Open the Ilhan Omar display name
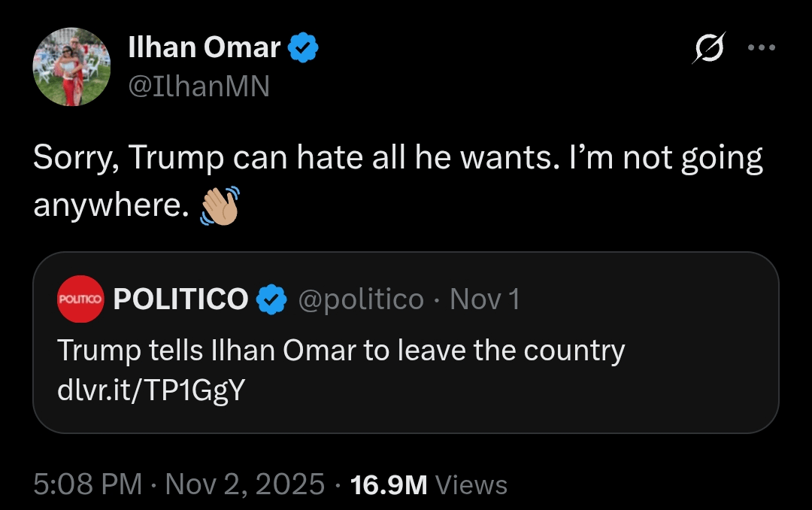The width and height of the screenshot is (812, 510). click(x=205, y=49)
